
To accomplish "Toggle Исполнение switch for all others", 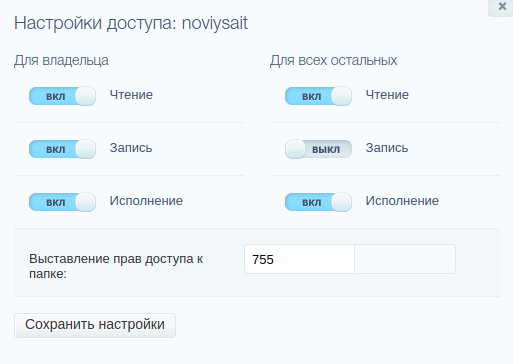I will coord(318,202).
